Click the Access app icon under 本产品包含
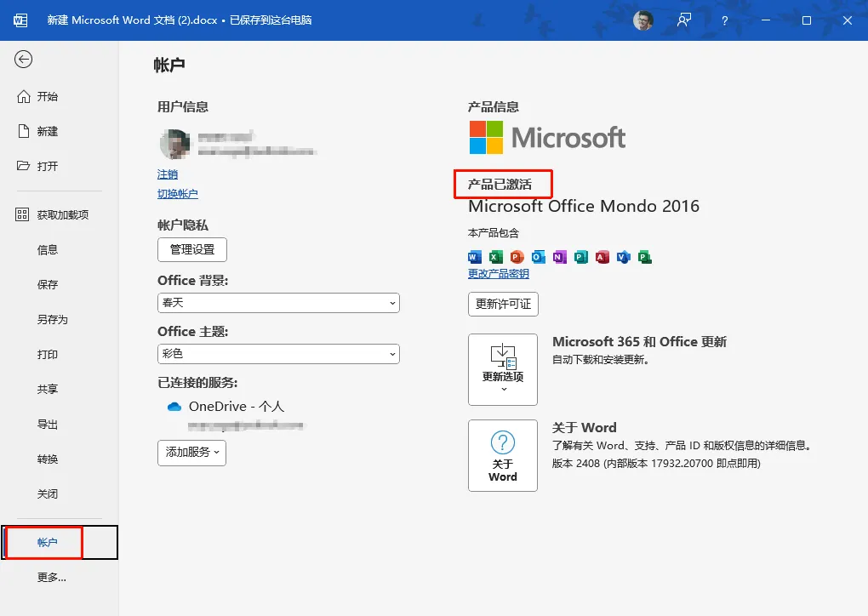Viewport: 868px width, 616px height. (602, 257)
